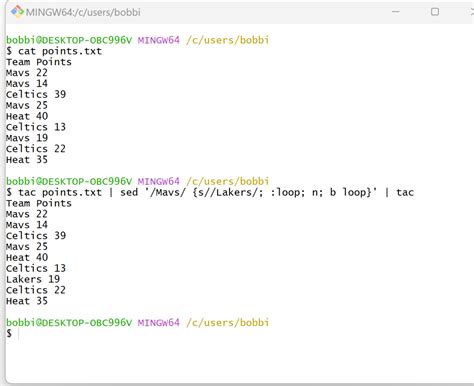
Task: Click 'Lakers 19' line in second output
Action: pyautogui.click(x=33, y=279)
